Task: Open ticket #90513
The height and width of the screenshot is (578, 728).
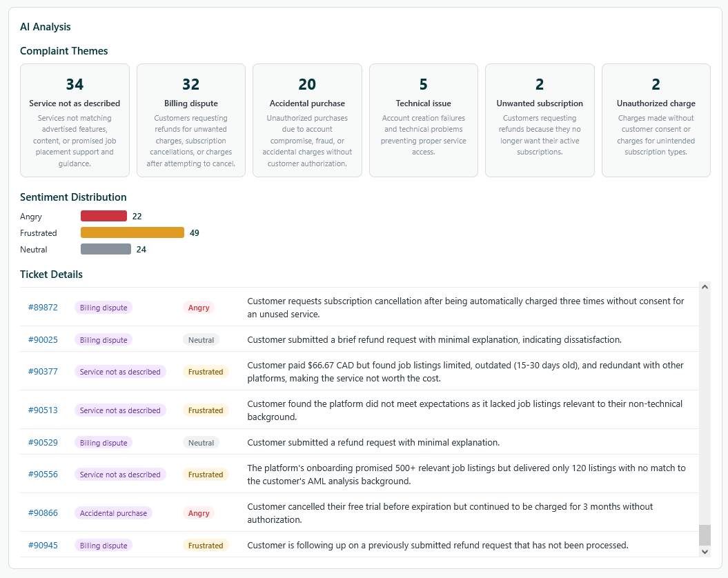Action: (x=43, y=410)
